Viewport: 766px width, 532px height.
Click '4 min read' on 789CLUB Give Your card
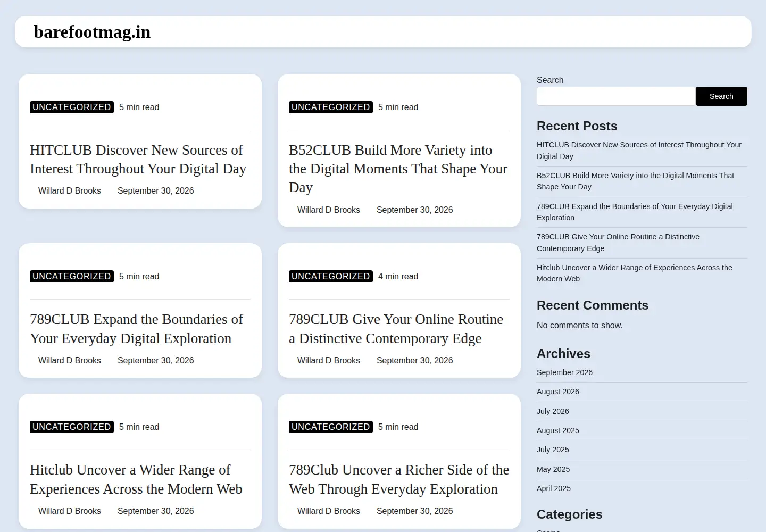tap(398, 276)
